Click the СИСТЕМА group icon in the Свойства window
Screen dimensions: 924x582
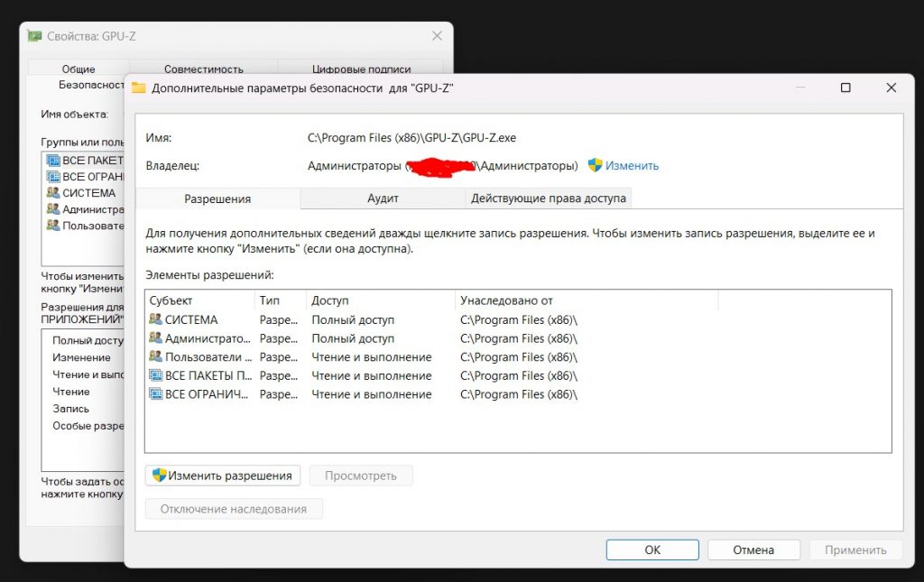coord(53,192)
